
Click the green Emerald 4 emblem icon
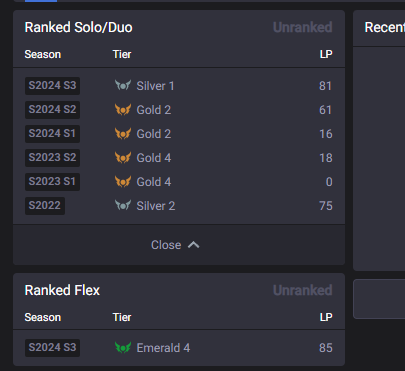click(x=123, y=348)
